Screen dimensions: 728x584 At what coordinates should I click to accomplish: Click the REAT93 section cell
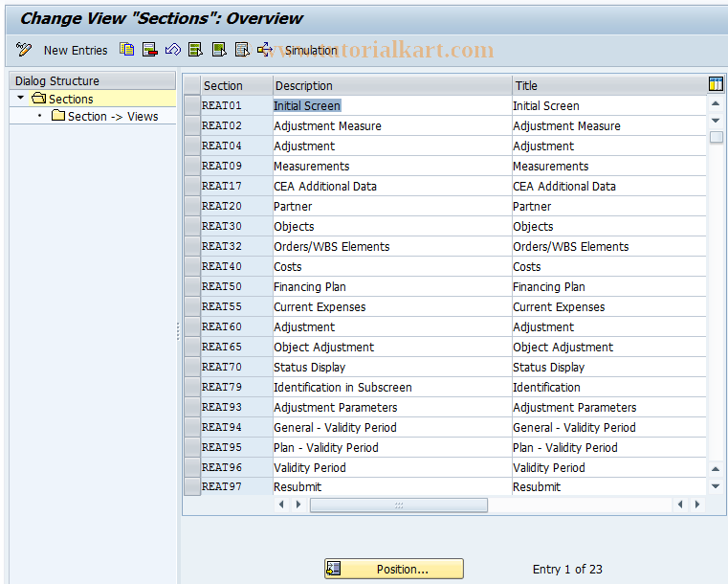(236, 407)
